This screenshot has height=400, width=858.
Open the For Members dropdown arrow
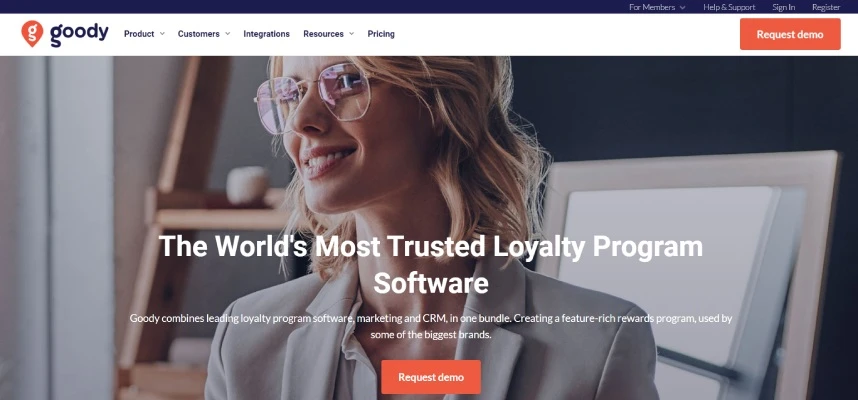(x=682, y=7)
